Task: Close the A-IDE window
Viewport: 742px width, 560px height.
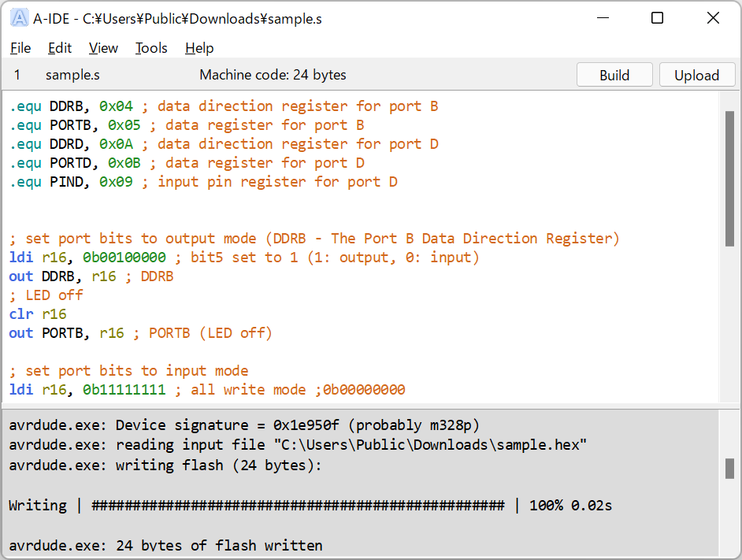Action: [x=713, y=18]
